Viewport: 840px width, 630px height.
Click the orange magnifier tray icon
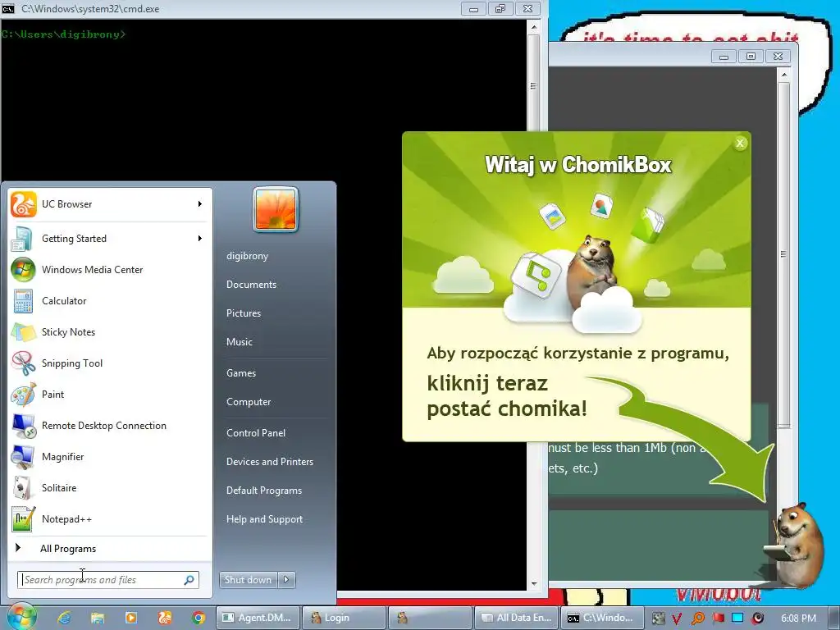(x=698, y=619)
